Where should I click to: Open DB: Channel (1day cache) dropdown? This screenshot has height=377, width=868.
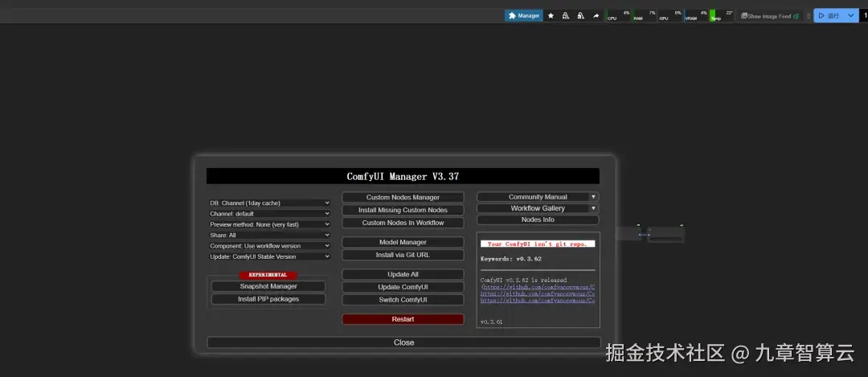[x=269, y=203]
